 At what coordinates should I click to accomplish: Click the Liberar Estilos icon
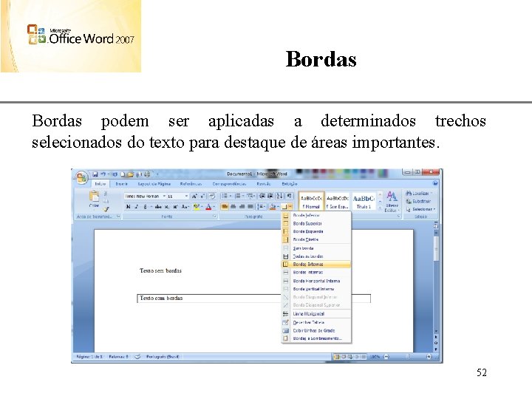coord(392,201)
